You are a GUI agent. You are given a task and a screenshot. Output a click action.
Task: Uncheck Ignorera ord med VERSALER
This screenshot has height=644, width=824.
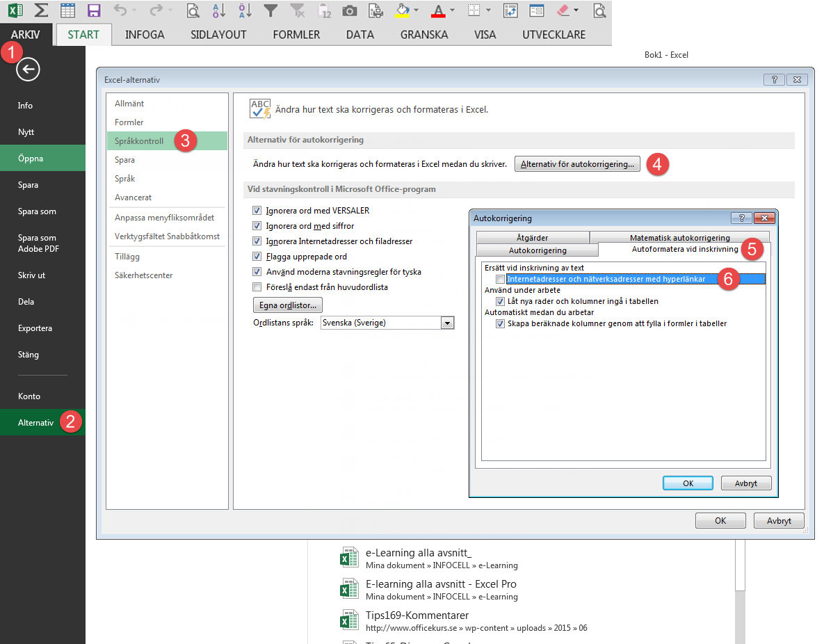tap(257, 211)
